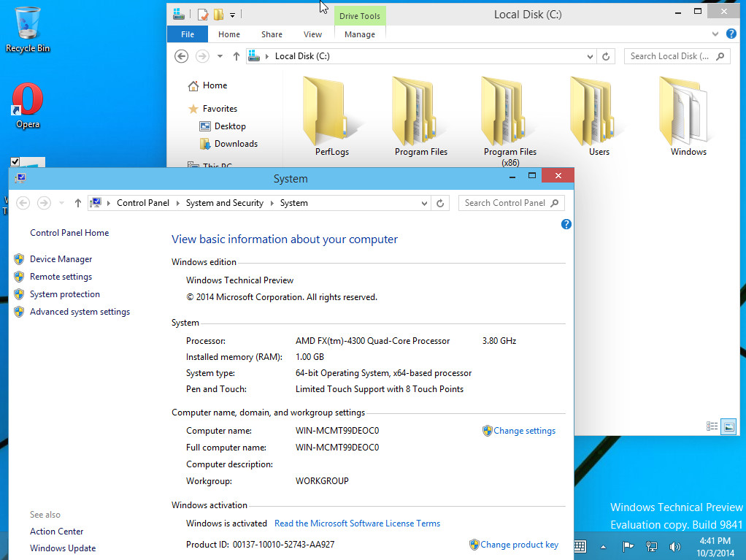This screenshot has width=746, height=560.
Task: Switch Explorer to details view icon
Action: click(712, 426)
